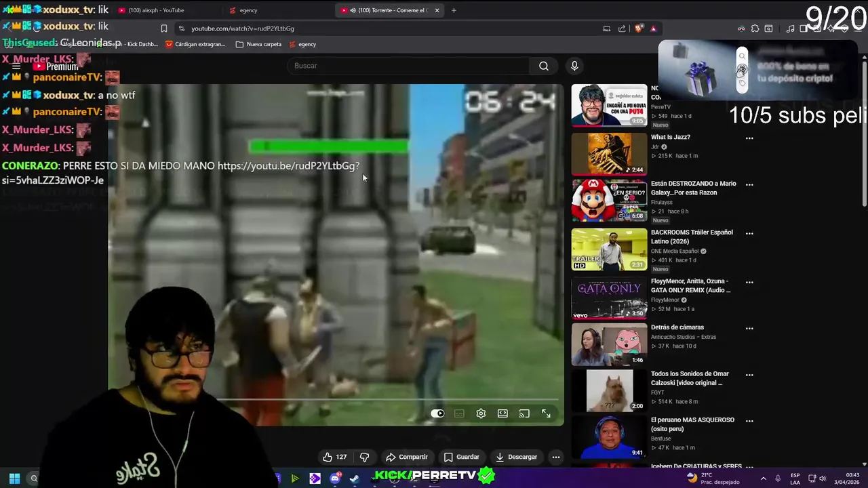This screenshot has width=868, height=488.
Task: Click Anticucho Studios – Extras channel name
Action: click(x=684, y=337)
